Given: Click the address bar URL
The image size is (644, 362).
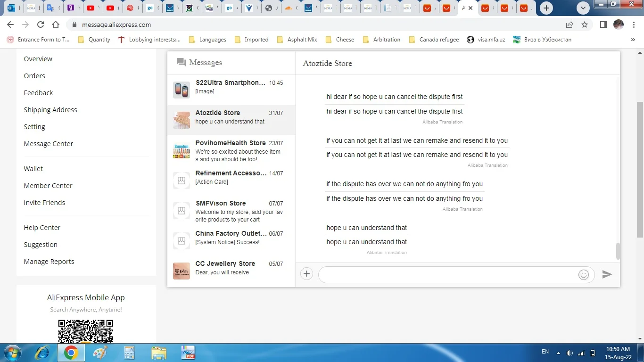Looking at the screenshot, I should point(116,25).
